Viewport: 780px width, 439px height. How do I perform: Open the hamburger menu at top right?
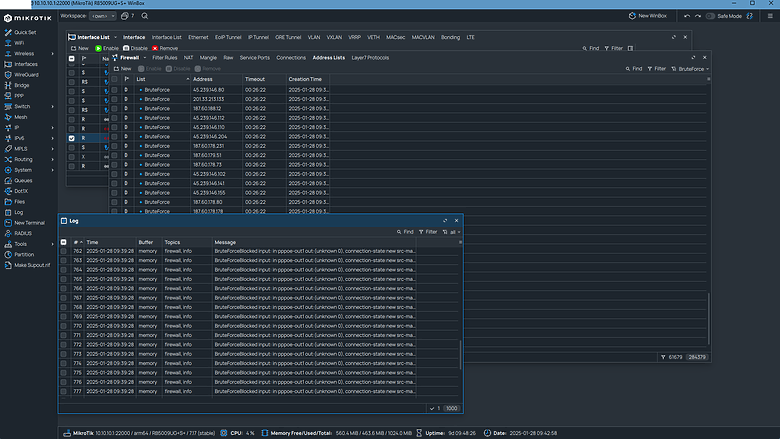point(770,16)
